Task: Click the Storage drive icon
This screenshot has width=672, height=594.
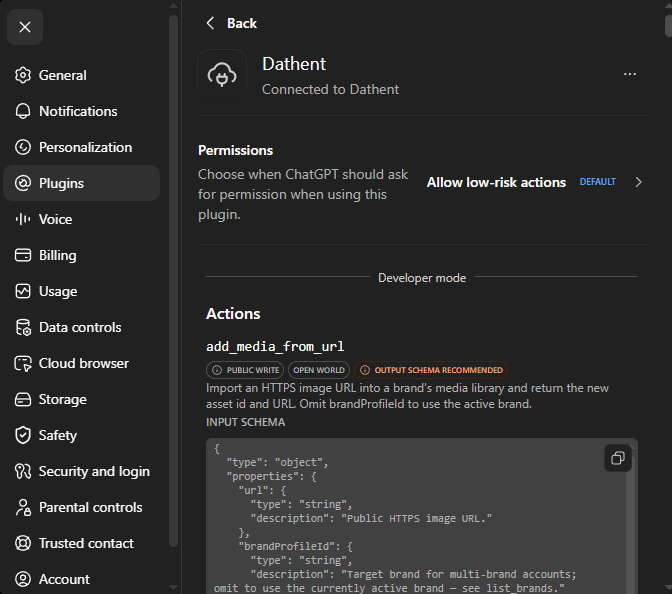Action: coord(23,399)
